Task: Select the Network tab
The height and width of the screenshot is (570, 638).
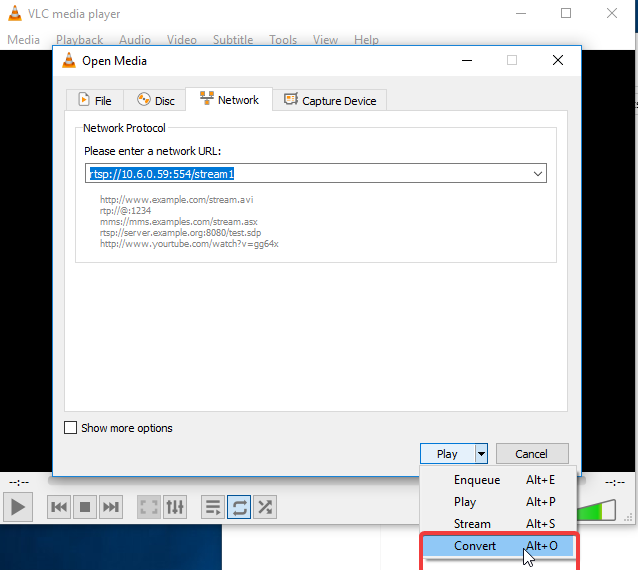Action: coord(229,99)
